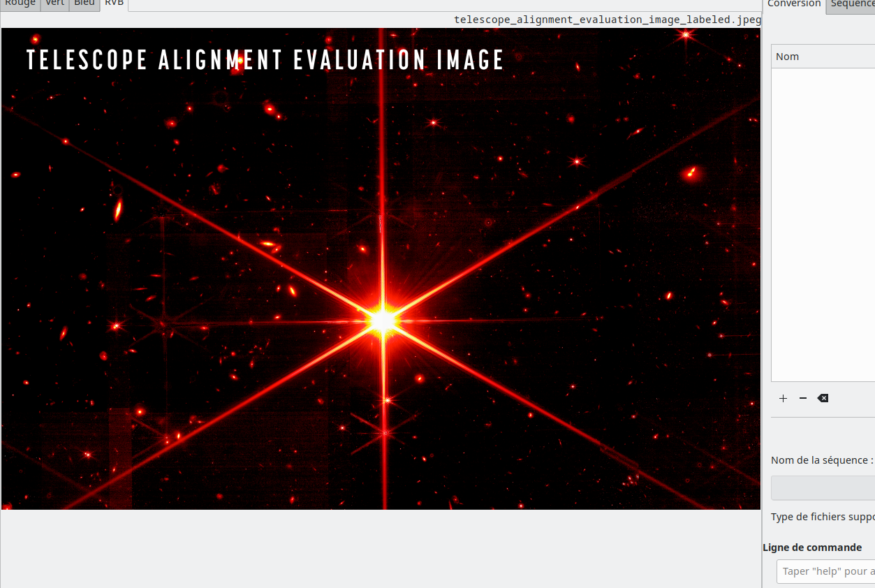Click the command line field reading 'Taper help'
Viewport: 875px width, 588px height.
point(826,571)
